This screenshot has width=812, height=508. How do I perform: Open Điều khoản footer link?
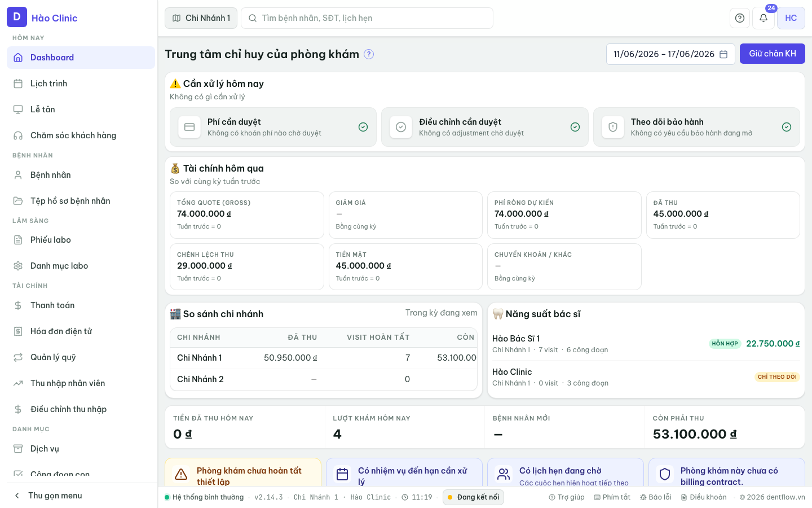704,497
